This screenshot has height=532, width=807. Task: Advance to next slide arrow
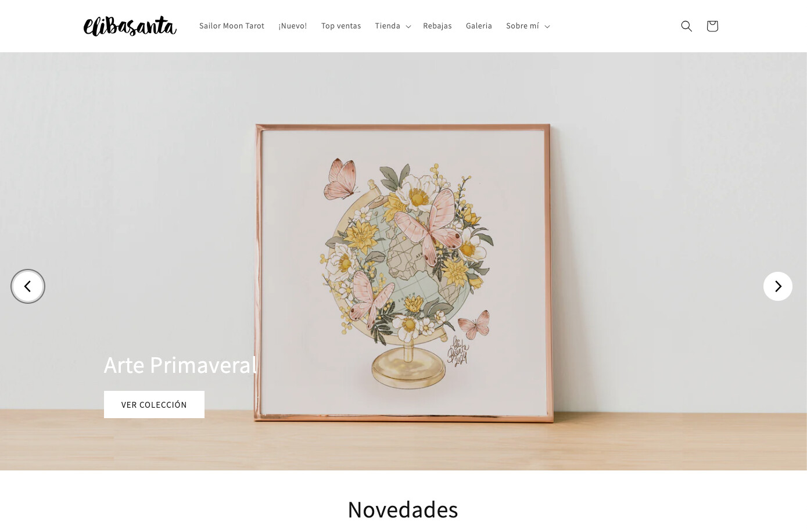tap(778, 286)
